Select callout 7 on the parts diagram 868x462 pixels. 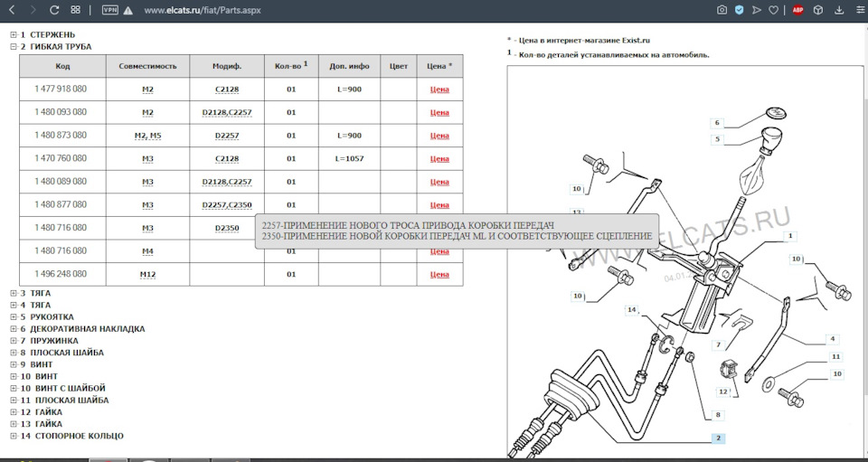click(718, 345)
